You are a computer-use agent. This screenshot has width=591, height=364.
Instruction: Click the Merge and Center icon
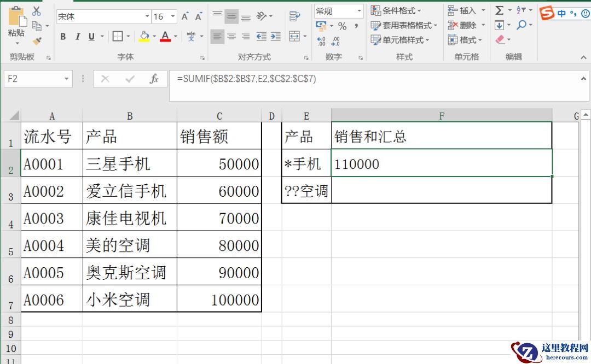pyautogui.click(x=294, y=36)
